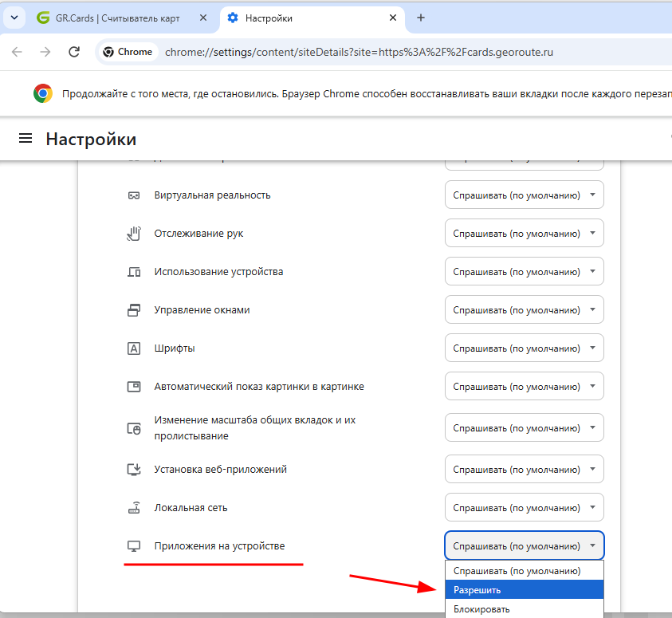Open a new browser tab
The image size is (672, 618).
pyautogui.click(x=421, y=18)
